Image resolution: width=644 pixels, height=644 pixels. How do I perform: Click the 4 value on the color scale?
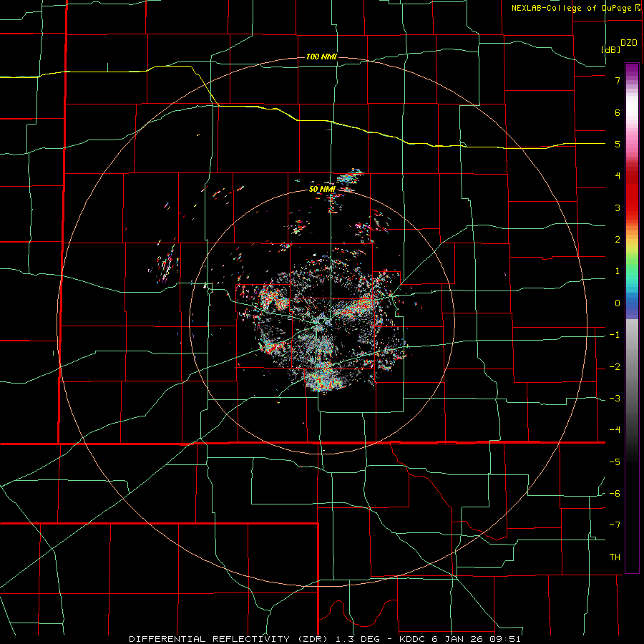click(618, 176)
